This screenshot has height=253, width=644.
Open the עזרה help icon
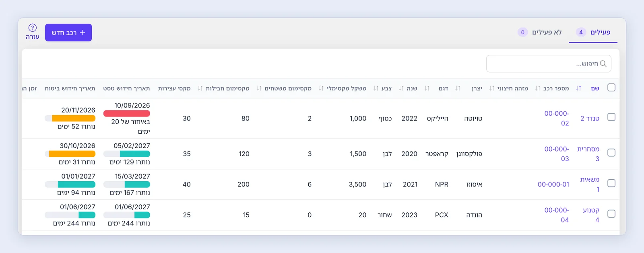click(33, 28)
